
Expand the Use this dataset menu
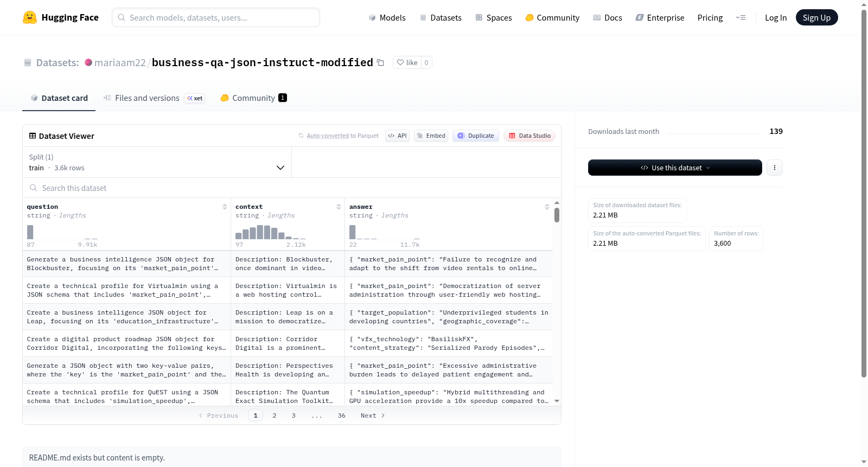coord(675,168)
